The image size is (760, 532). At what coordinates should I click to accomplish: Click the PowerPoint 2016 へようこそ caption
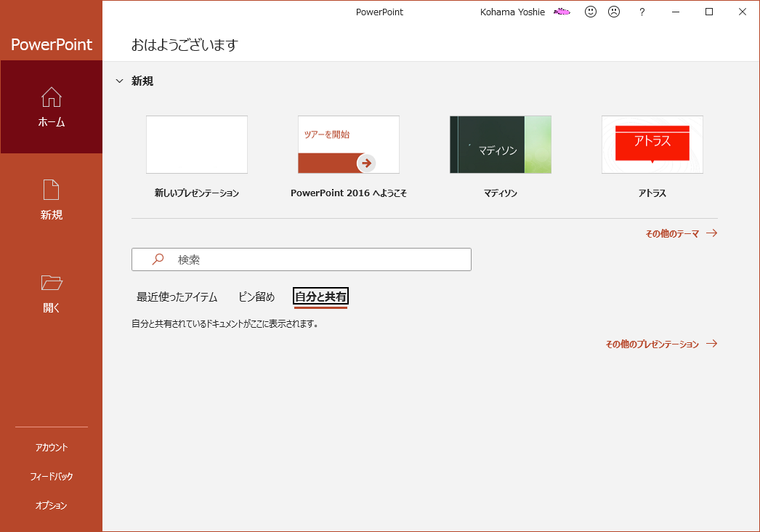click(x=349, y=193)
